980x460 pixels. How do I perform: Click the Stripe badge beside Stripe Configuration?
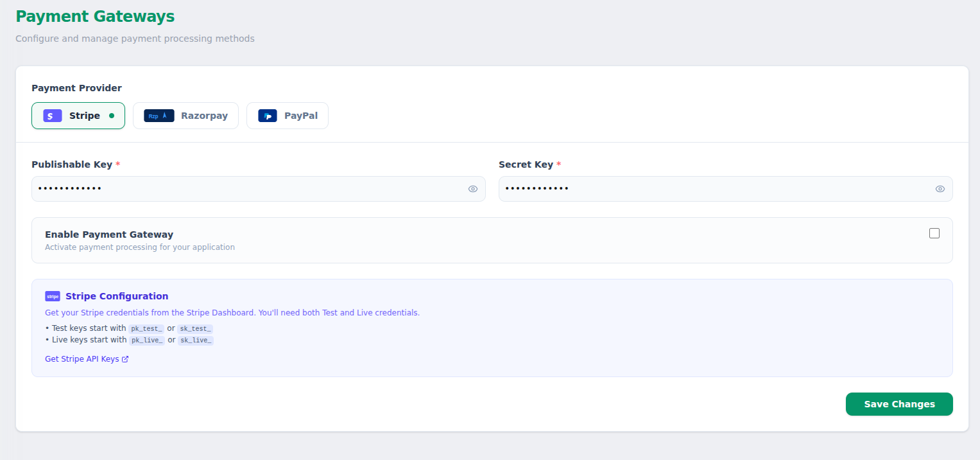tap(53, 296)
